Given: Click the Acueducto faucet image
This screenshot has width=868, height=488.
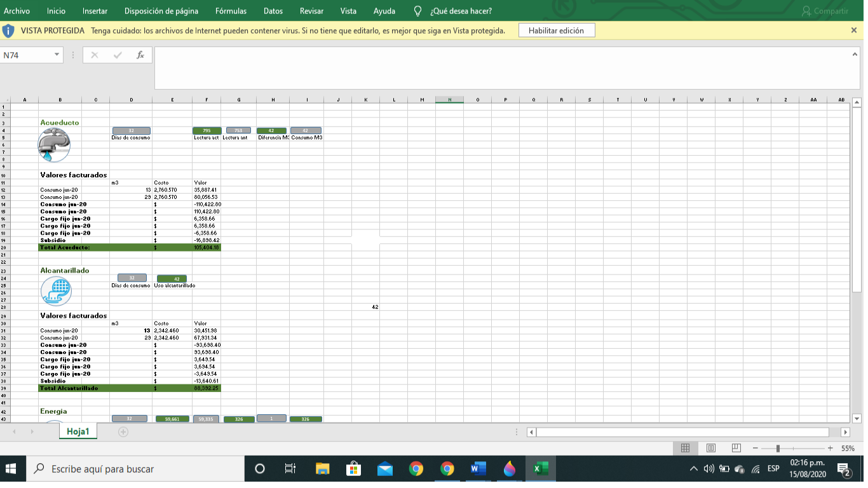Looking at the screenshot, I should (54, 145).
